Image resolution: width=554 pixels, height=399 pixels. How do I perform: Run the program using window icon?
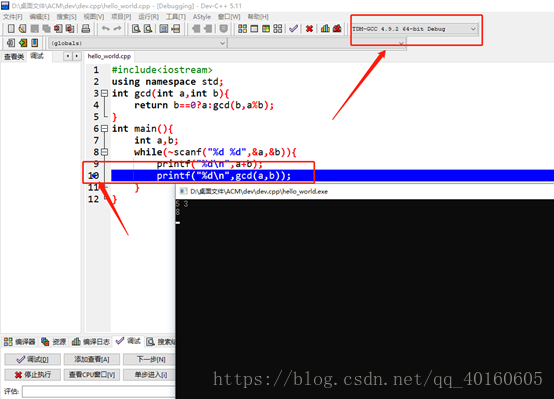254,29
